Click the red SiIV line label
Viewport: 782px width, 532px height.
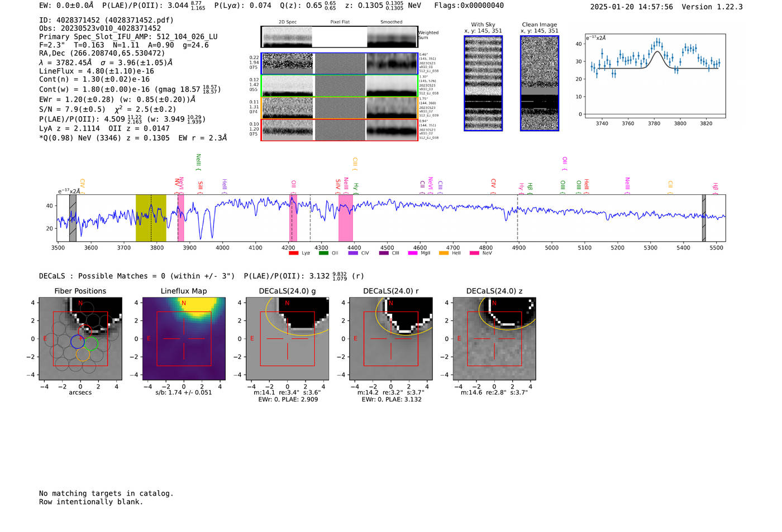pos(338,185)
